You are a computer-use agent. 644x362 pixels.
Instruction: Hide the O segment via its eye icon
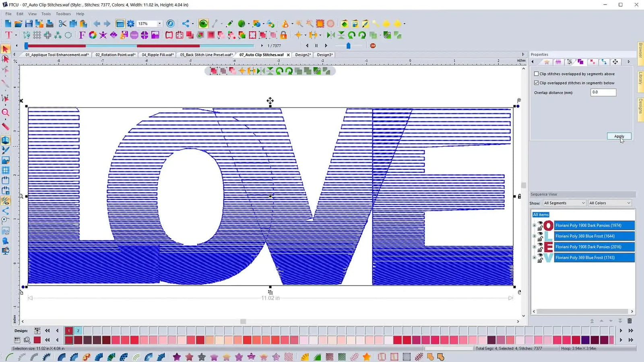click(540, 223)
